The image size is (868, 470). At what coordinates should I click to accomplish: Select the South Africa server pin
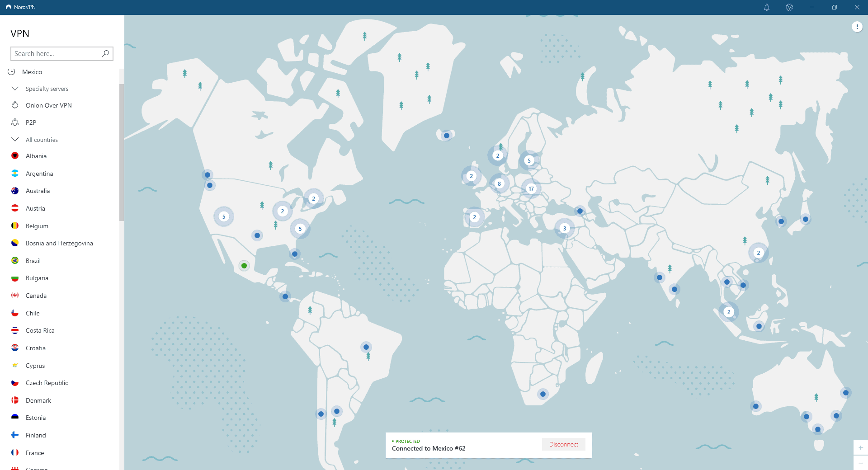click(543, 394)
